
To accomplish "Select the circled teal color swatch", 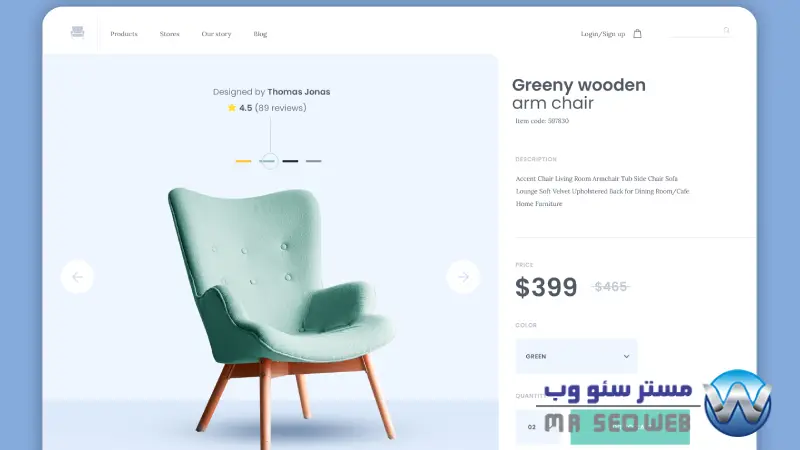I will 269,161.
